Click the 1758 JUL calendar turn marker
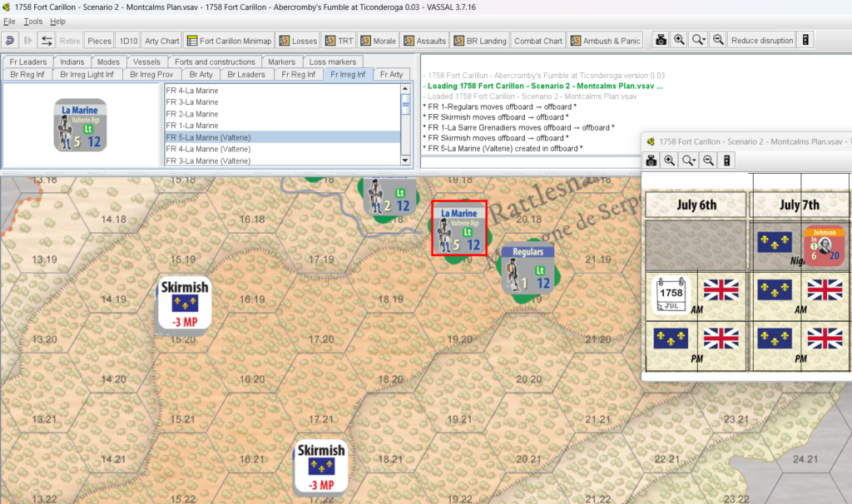 (x=671, y=295)
